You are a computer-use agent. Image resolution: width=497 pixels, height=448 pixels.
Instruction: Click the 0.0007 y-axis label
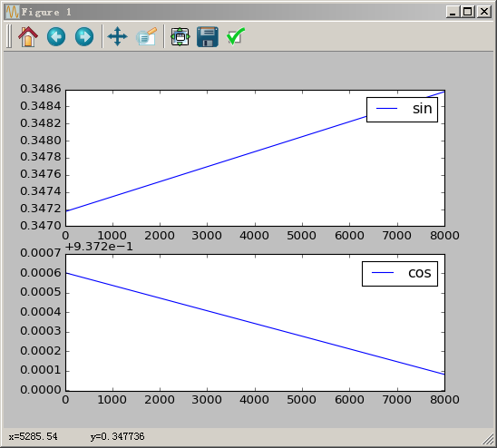40,253
